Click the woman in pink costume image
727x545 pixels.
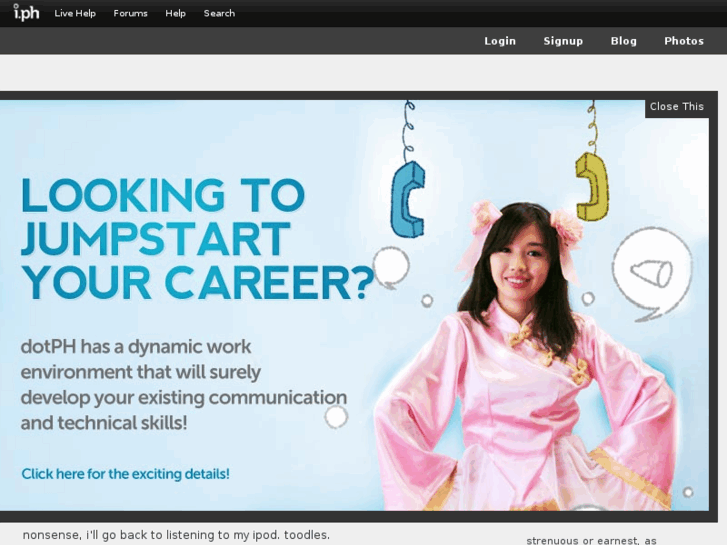526,357
